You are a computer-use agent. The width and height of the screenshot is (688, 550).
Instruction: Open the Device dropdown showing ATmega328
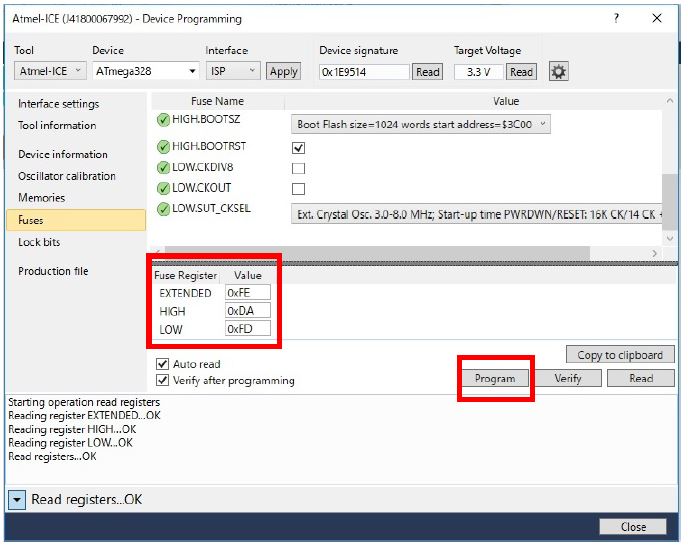click(x=146, y=71)
